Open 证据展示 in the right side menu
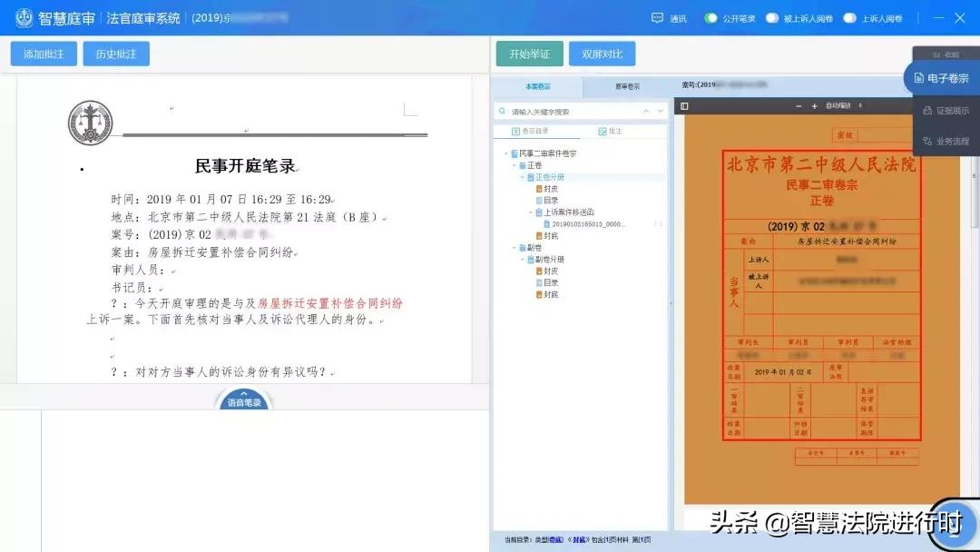The image size is (980, 552). pyautogui.click(x=946, y=111)
